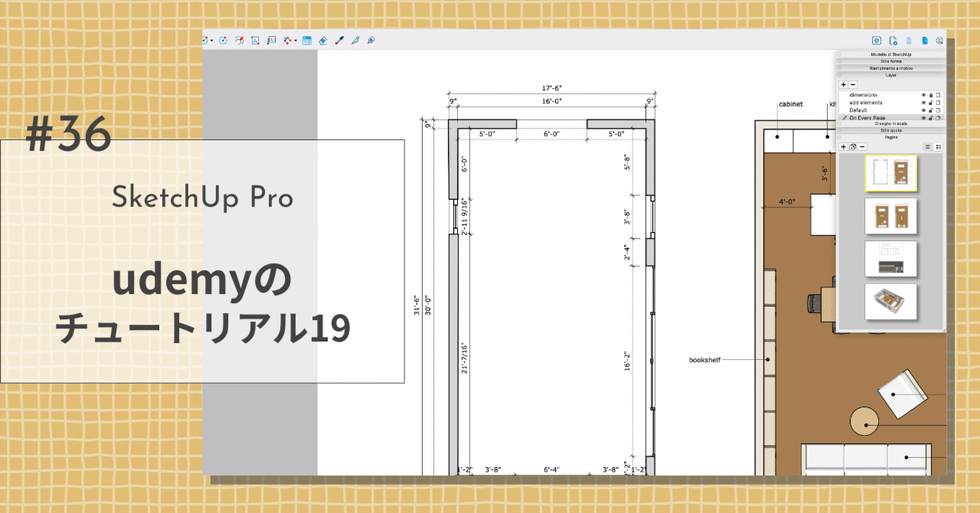Select the Eraser tool
This screenshot has width=980, height=513.
click(x=322, y=40)
